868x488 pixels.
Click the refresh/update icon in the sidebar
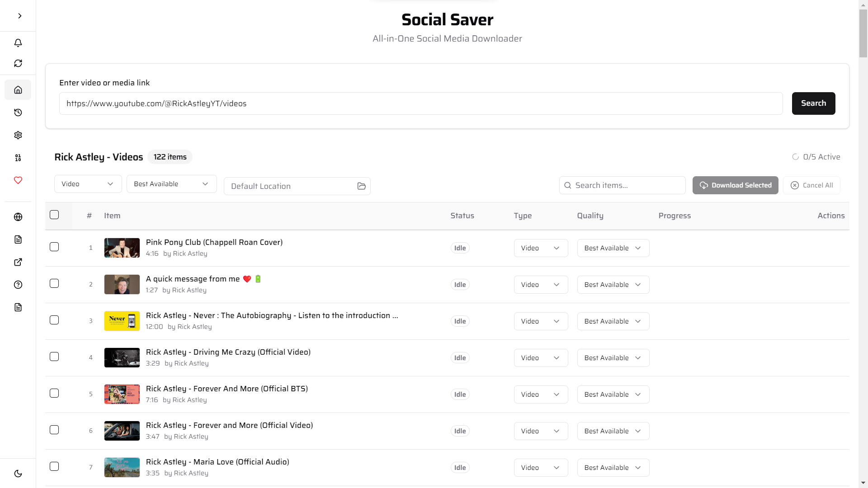point(18,63)
